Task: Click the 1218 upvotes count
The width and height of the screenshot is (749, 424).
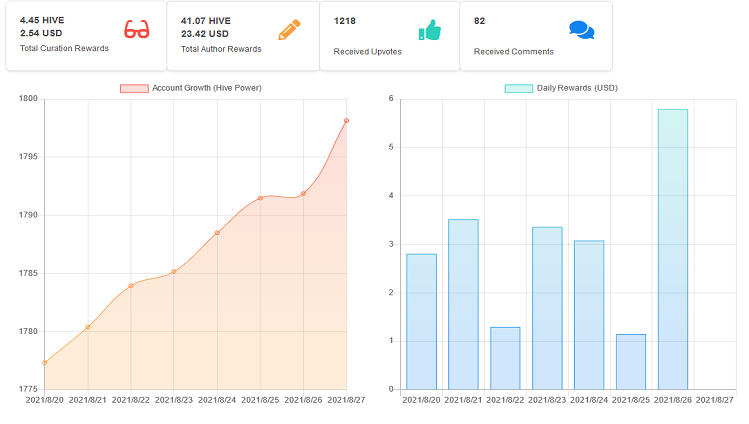Action: 344,21
